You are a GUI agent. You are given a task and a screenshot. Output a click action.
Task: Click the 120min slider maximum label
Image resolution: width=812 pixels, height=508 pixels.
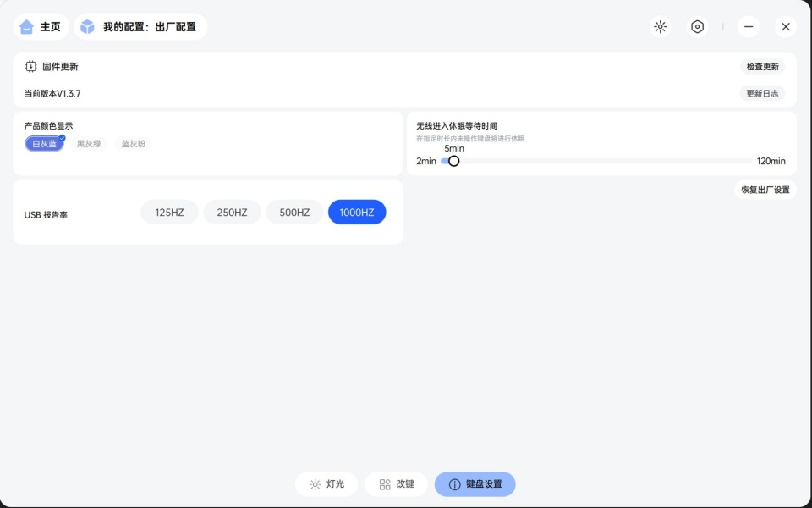click(771, 161)
